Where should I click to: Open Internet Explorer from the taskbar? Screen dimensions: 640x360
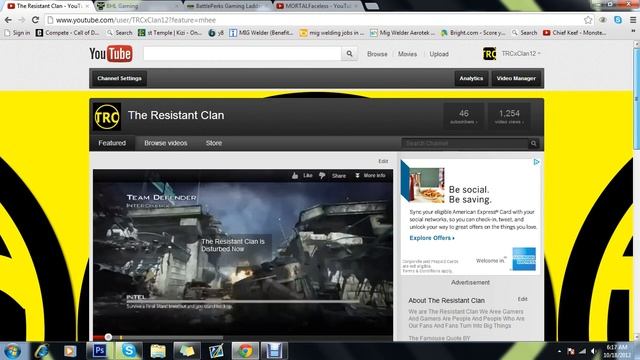(42, 351)
